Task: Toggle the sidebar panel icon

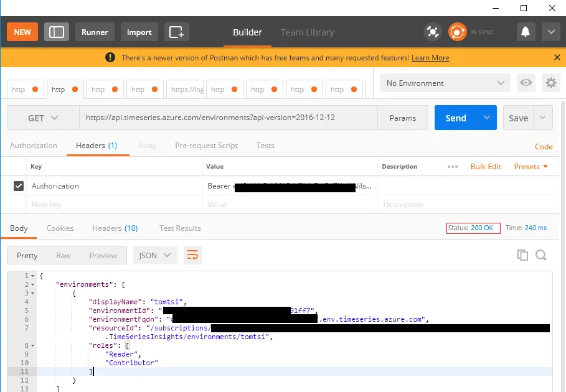Action: pos(57,32)
